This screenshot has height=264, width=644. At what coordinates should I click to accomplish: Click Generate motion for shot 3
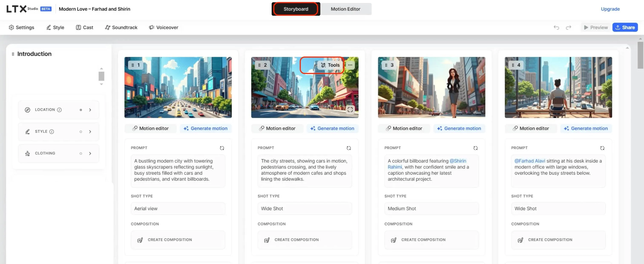coord(459,128)
